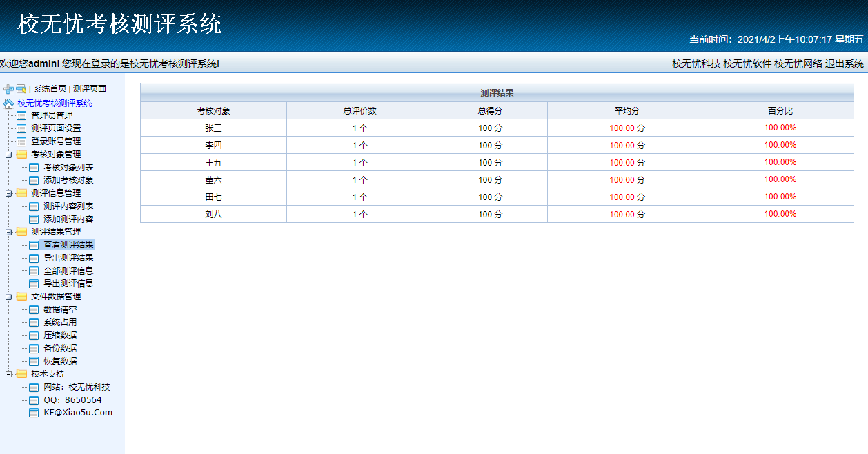
Task: Click the page icon beside 导出测评结果
Action: pyautogui.click(x=34, y=258)
